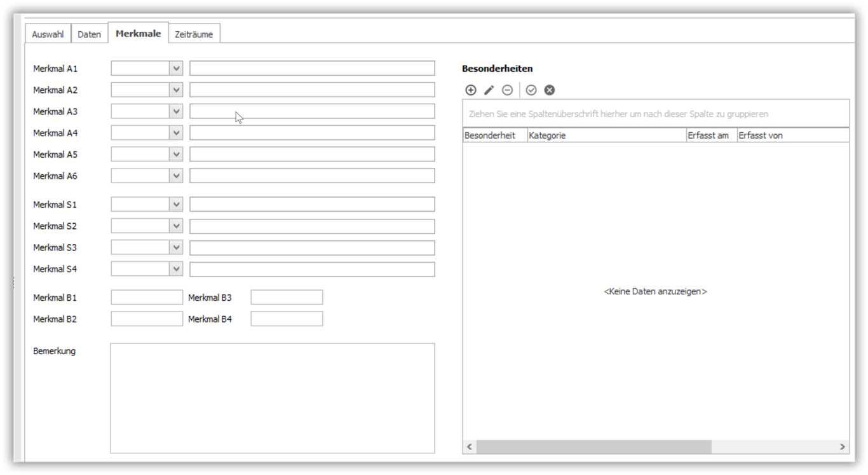Expand the Merkmal S2 combo box
The image size is (868, 475).
(176, 226)
